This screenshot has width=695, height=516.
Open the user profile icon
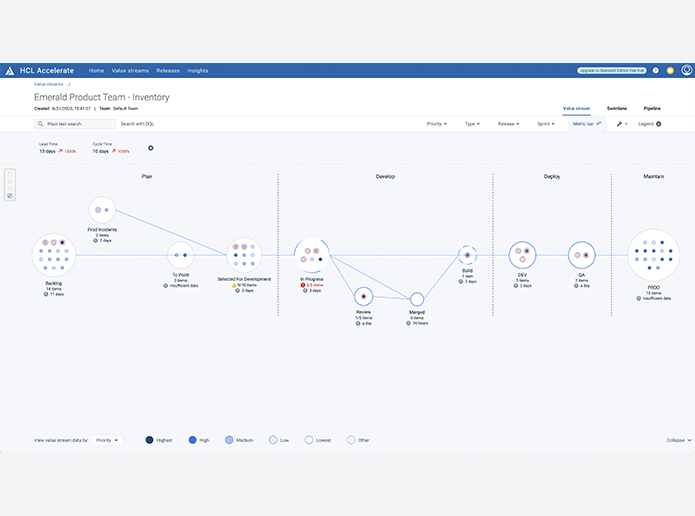pos(687,71)
